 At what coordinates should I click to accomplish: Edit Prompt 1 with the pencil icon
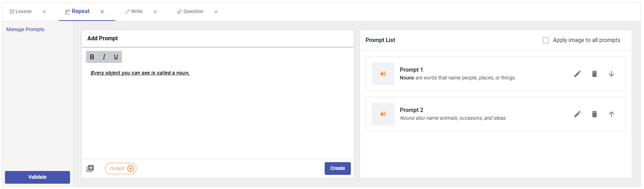[577, 74]
